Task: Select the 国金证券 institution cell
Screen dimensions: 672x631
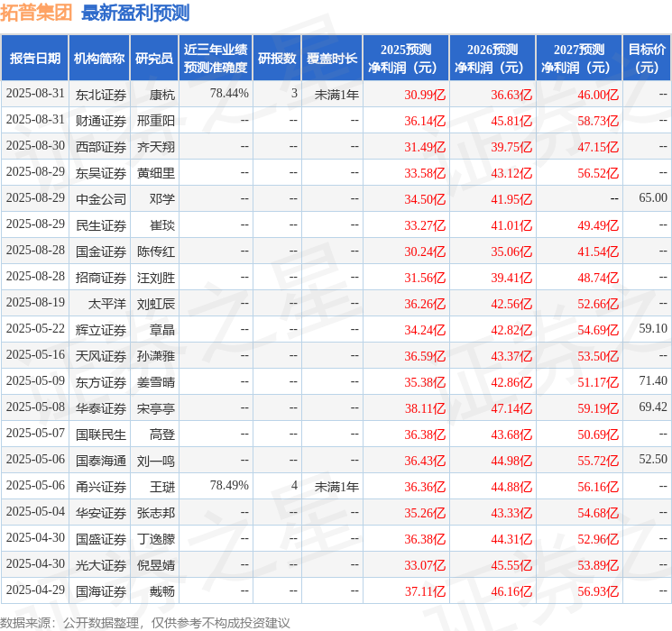Action: 101,251
